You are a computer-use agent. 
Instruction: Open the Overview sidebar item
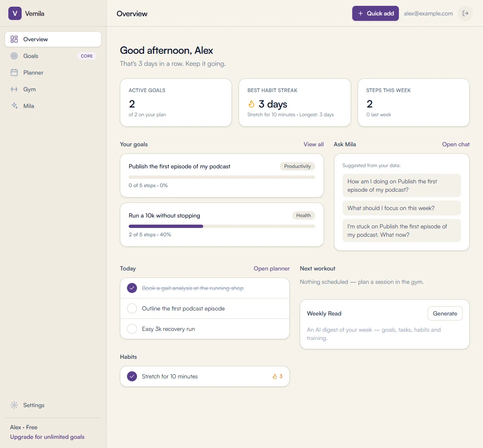click(53, 39)
